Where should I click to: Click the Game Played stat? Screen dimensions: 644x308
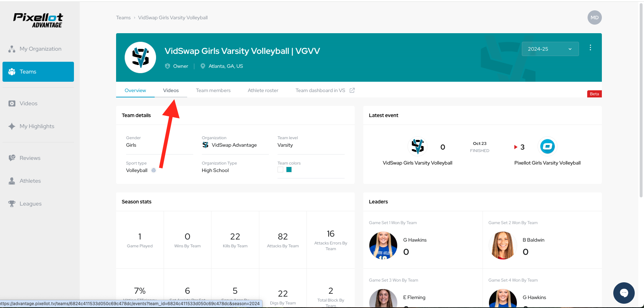coord(140,240)
